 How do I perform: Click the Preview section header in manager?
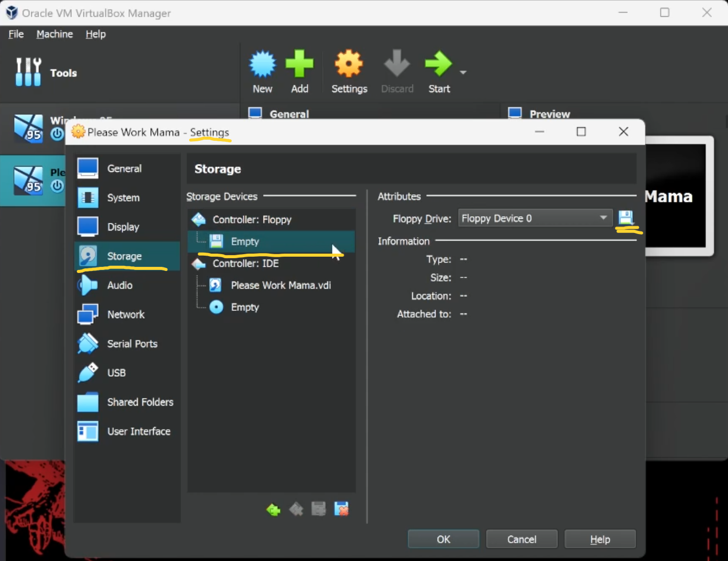tap(549, 114)
